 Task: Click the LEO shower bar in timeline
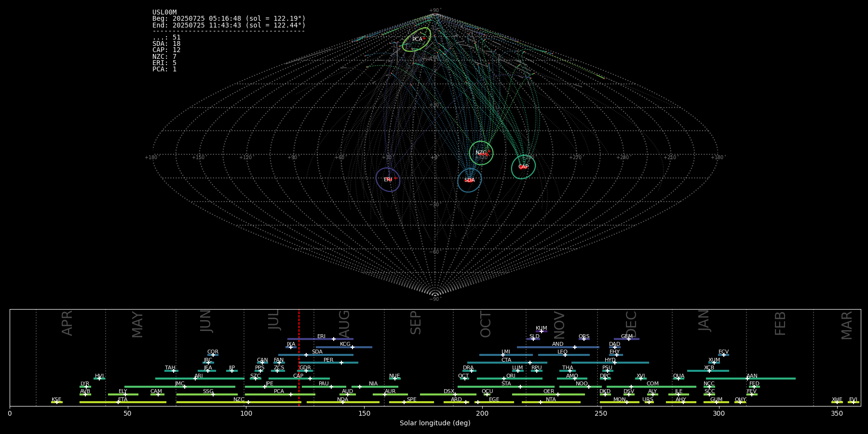click(x=564, y=355)
